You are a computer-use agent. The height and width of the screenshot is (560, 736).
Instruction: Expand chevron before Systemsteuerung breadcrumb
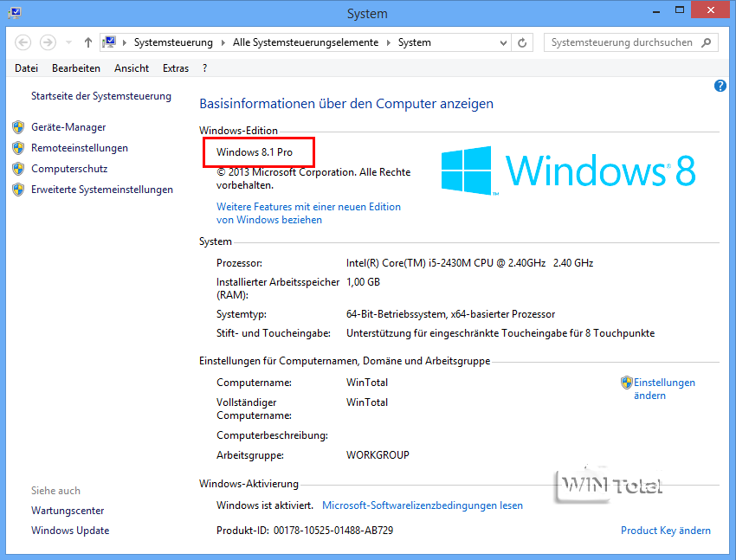(125, 42)
